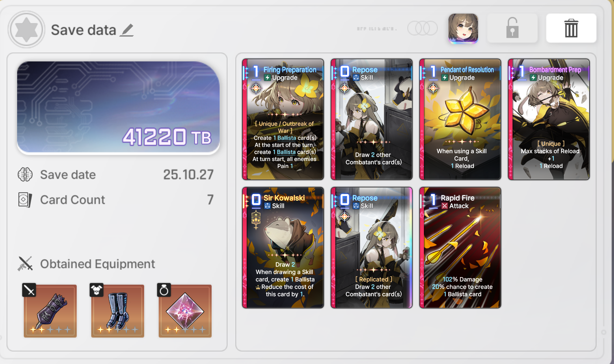The height and width of the screenshot is (364, 614).
Task: Click the 41220 TB data banner
Action: 118,107
